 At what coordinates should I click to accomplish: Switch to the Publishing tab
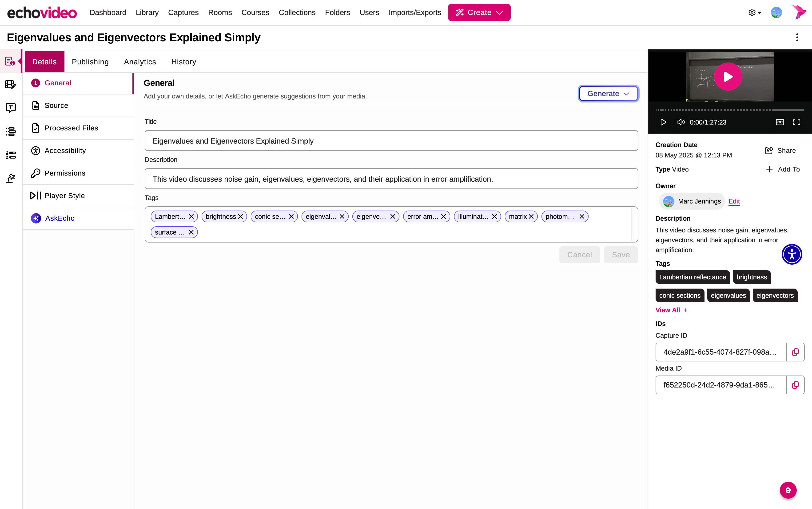point(90,62)
